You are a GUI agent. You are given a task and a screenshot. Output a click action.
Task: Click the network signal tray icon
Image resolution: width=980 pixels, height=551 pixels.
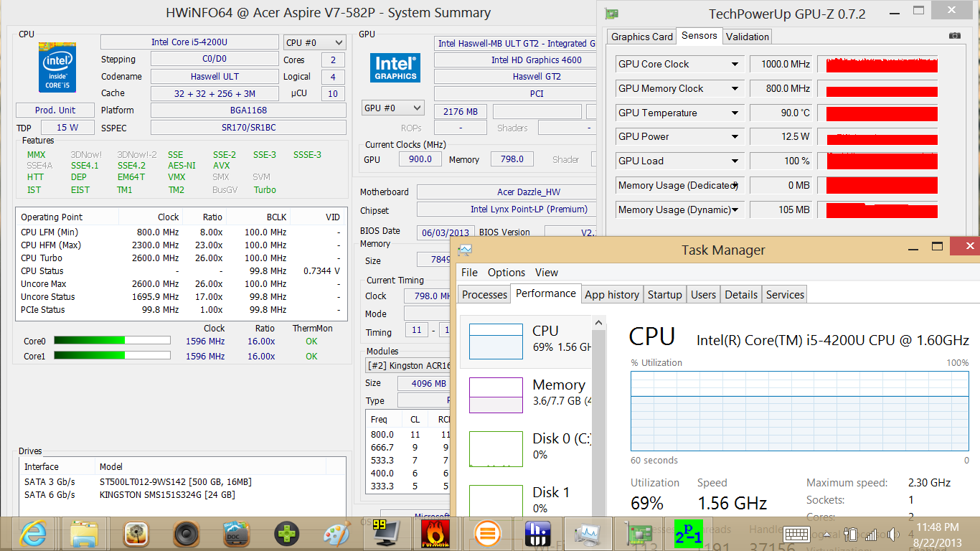click(872, 534)
